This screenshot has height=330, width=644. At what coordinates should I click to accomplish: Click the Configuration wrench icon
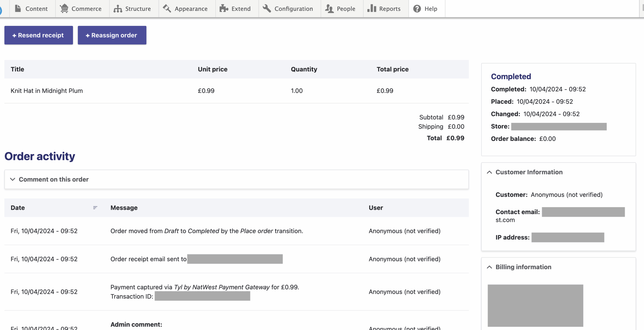tap(267, 9)
